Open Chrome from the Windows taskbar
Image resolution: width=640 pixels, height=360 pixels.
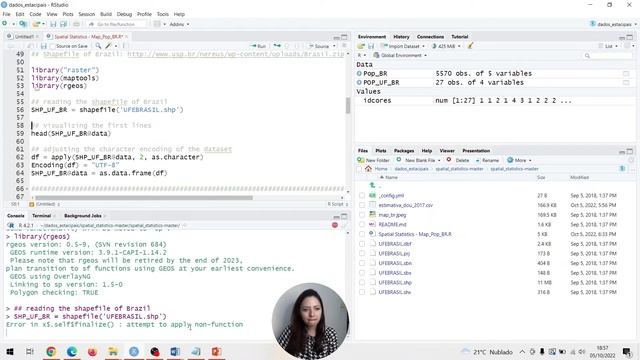coord(51,351)
